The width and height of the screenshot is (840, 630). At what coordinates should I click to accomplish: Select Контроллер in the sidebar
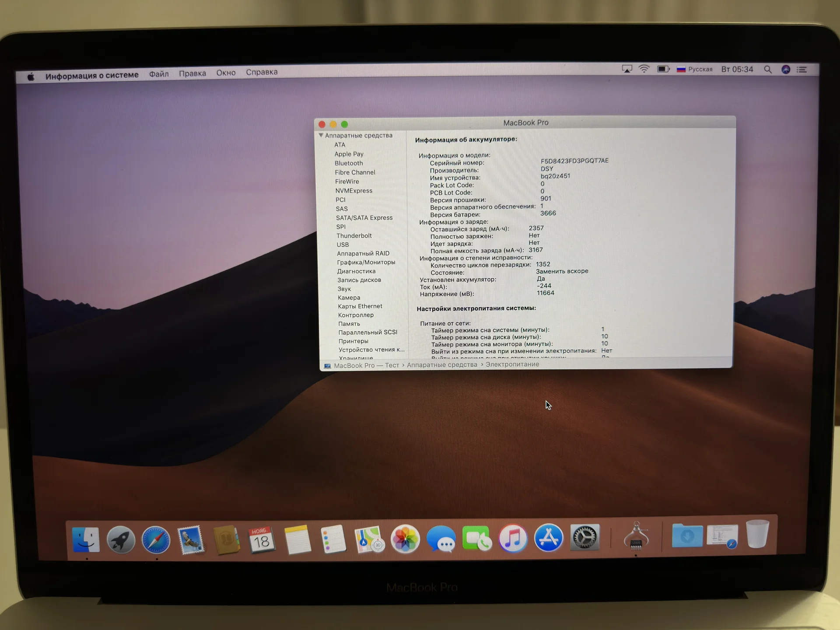(x=356, y=315)
